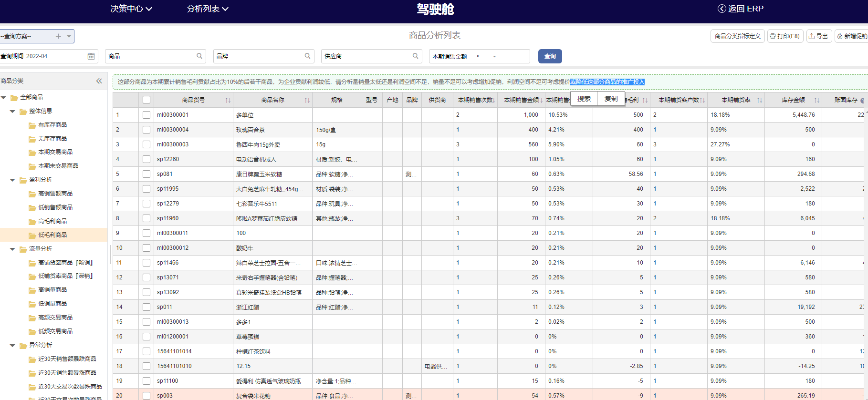This screenshot has width=868, height=400.
Task: Click the 导出 export button
Action: tap(819, 36)
